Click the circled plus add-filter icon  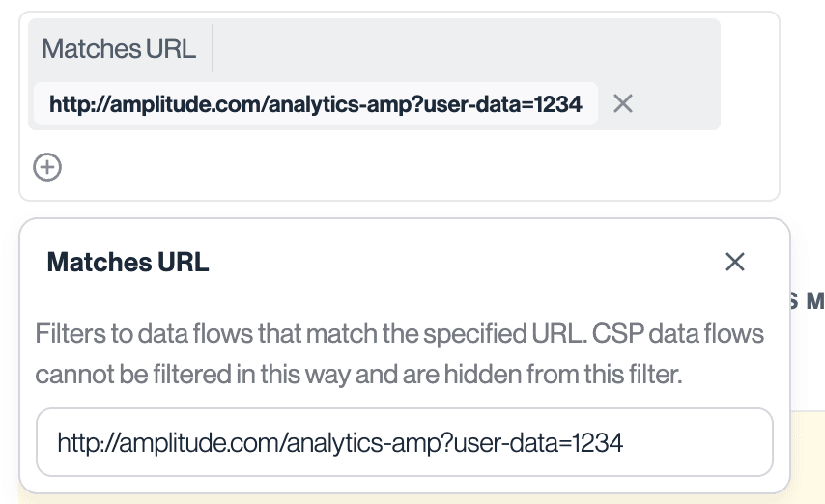click(x=47, y=167)
